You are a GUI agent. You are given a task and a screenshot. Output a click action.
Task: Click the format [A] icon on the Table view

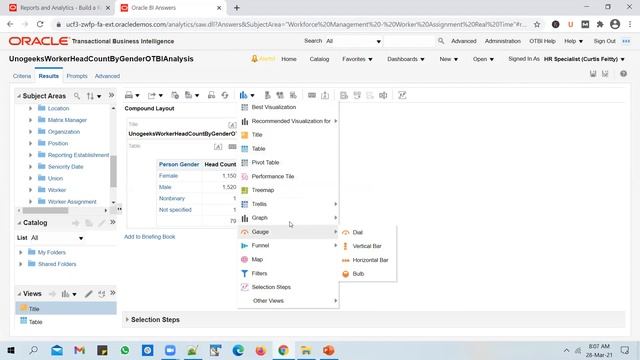coord(218,147)
